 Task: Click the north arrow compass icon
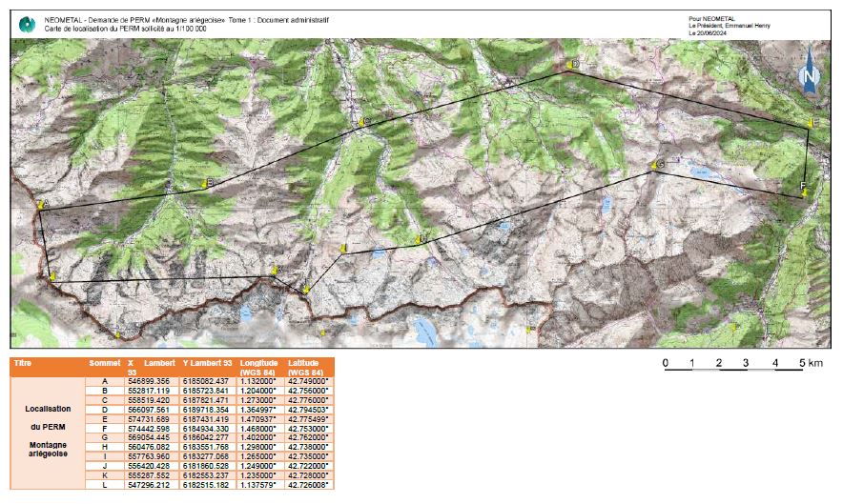(811, 72)
